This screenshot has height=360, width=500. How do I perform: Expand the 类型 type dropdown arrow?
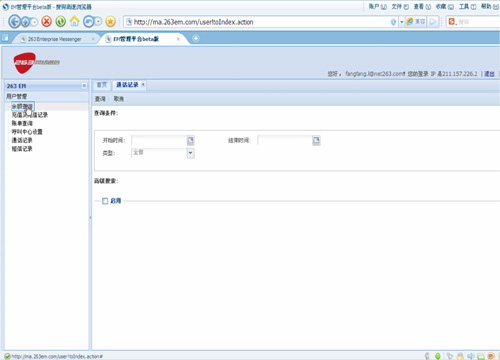point(190,153)
